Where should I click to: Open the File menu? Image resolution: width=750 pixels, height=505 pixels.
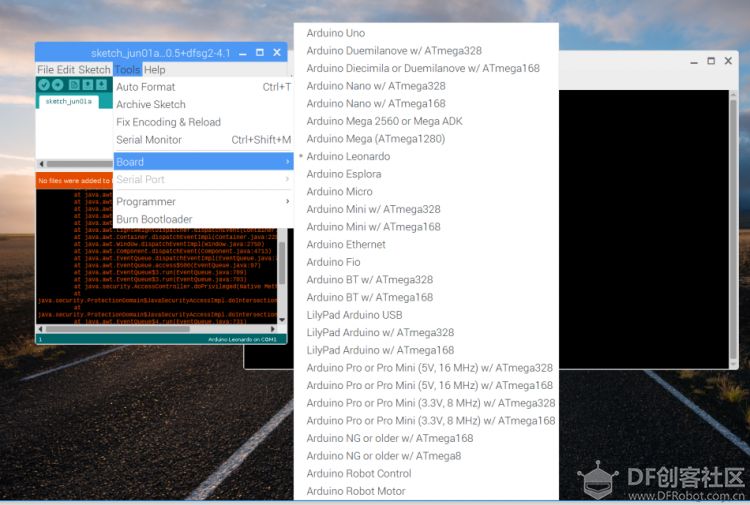(x=46, y=69)
